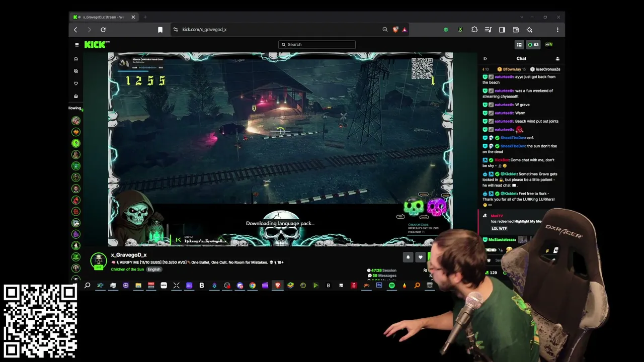Screen dimensions: 644x362
Task: Toggle stream notifications bell
Action: (408, 257)
